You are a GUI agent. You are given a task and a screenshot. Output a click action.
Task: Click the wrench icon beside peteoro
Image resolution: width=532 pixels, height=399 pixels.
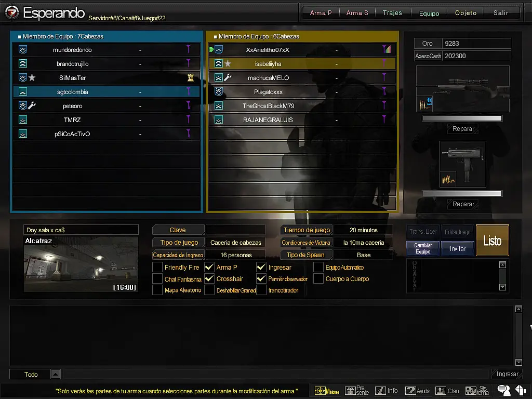point(32,105)
